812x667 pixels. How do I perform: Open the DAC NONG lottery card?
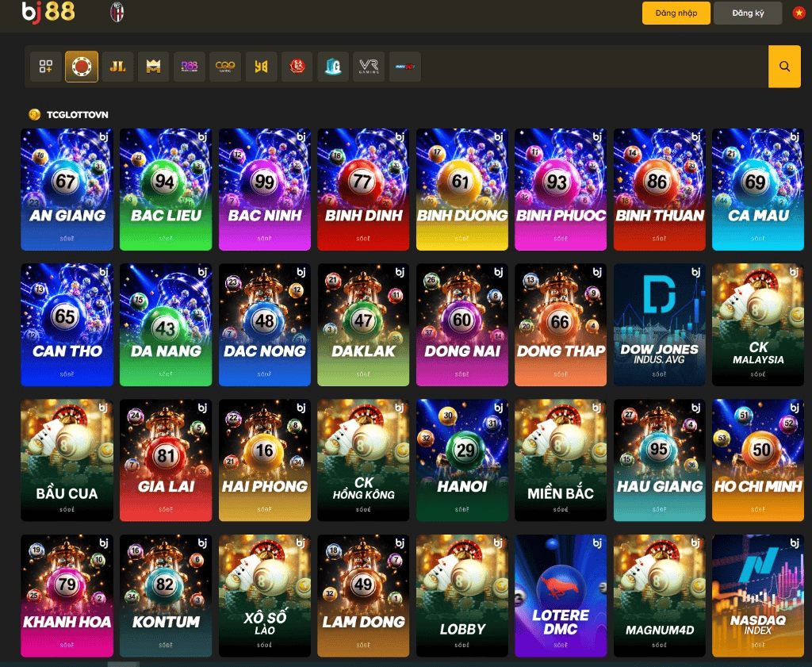(x=265, y=324)
